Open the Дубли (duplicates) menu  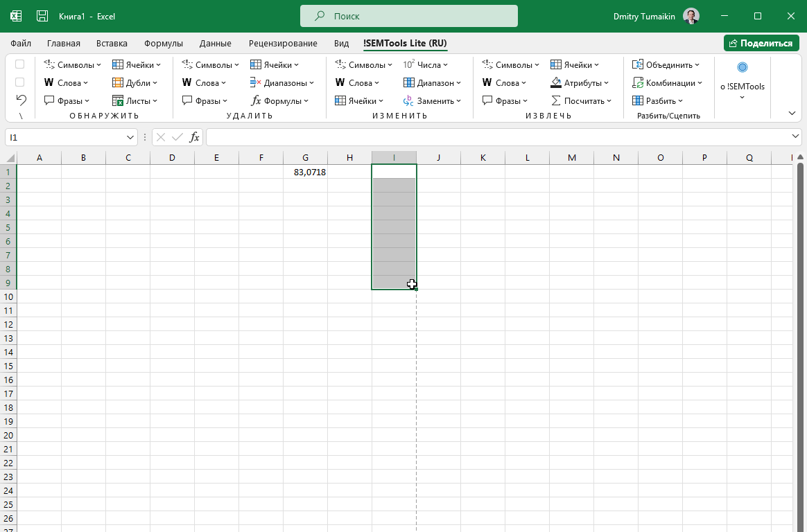134,82
